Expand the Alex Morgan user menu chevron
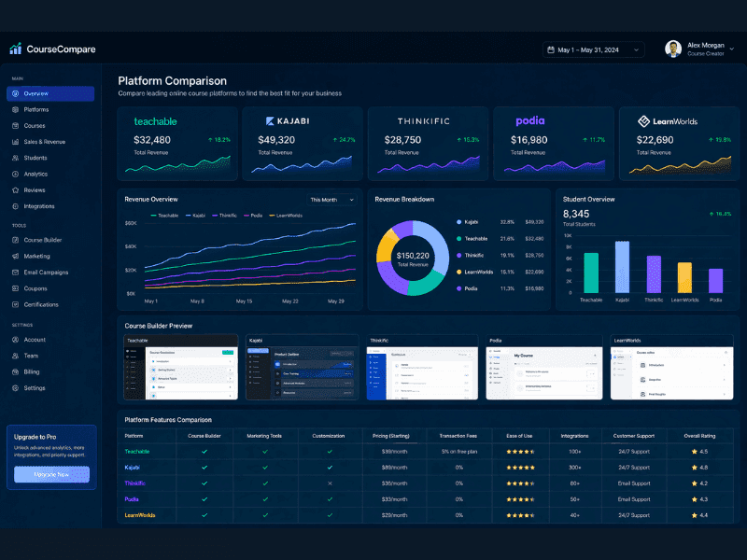Screen dimensions: 747x560 click(732, 49)
